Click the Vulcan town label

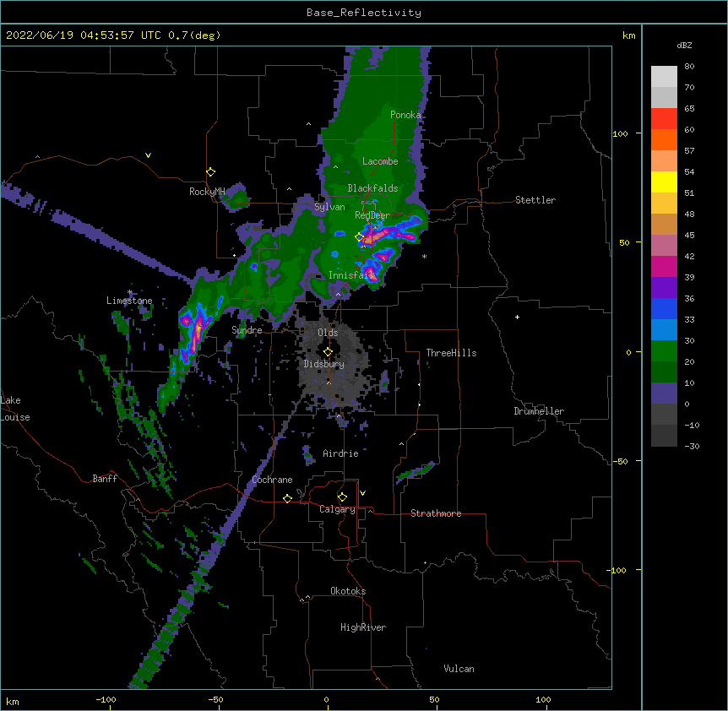[459, 669]
